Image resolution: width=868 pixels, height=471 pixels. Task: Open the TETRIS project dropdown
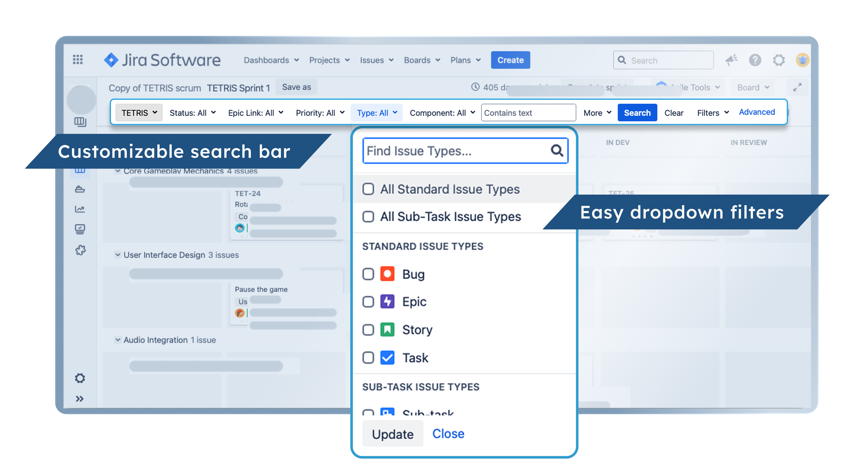click(x=139, y=112)
